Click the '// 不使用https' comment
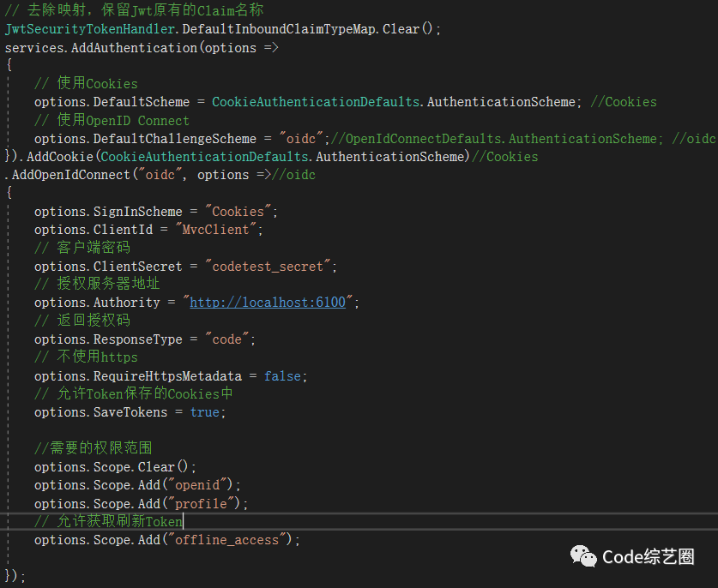 click(x=86, y=357)
